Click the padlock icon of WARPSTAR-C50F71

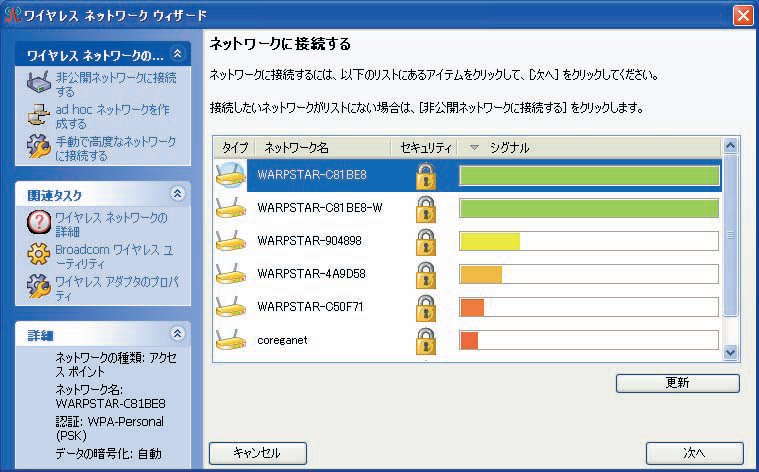click(426, 308)
